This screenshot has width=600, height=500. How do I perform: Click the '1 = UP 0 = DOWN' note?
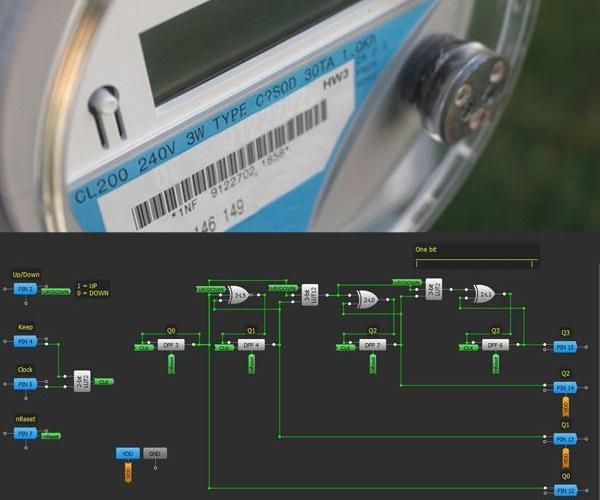tap(93, 289)
